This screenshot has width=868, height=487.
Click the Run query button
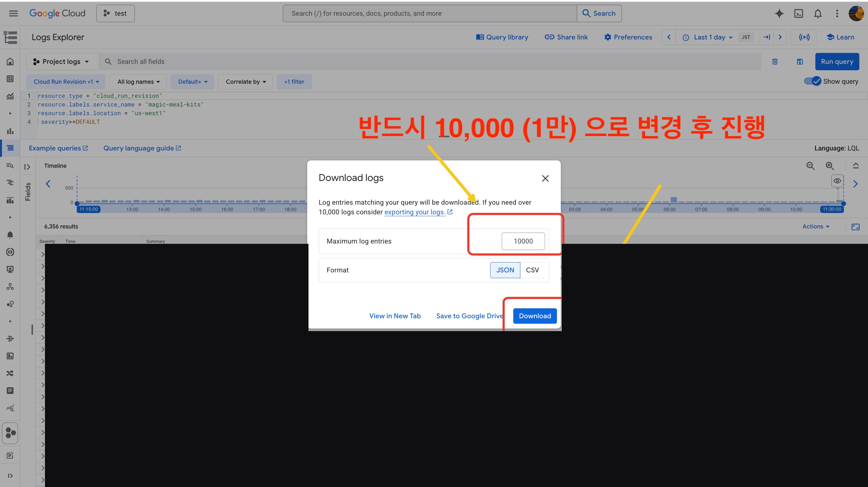pyautogui.click(x=837, y=62)
